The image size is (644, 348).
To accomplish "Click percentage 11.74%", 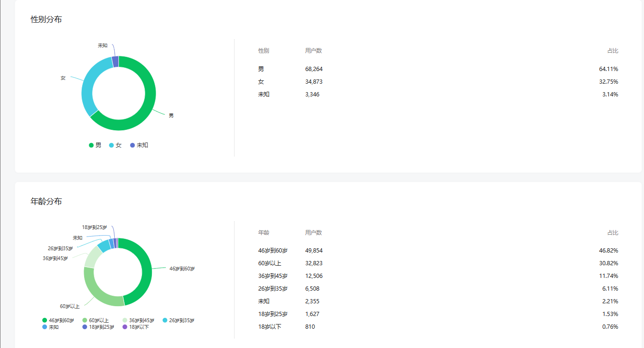I will click(x=609, y=276).
